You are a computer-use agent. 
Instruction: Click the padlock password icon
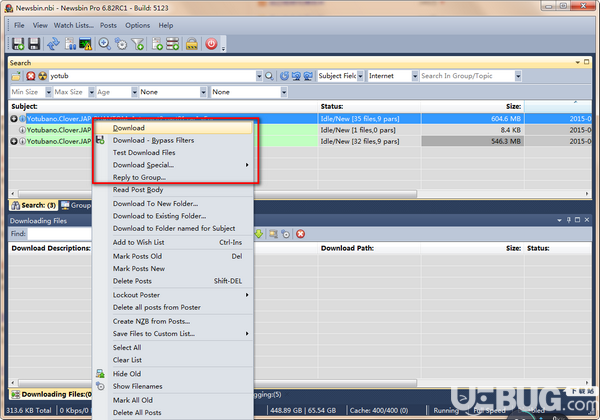(192, 44)
